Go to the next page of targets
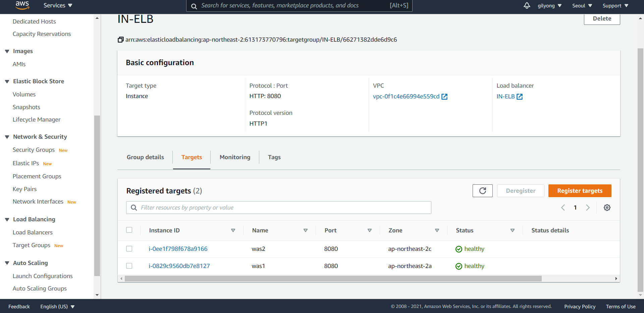644x313 pixels. [588, 208]
